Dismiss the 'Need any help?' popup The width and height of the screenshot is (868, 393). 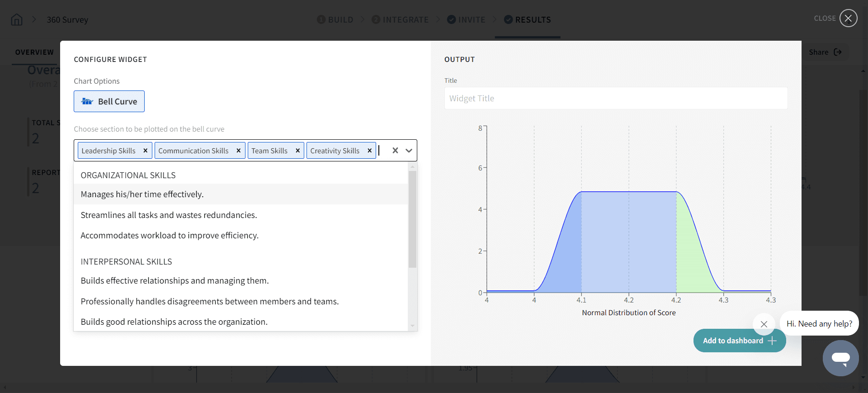point(764,324)
